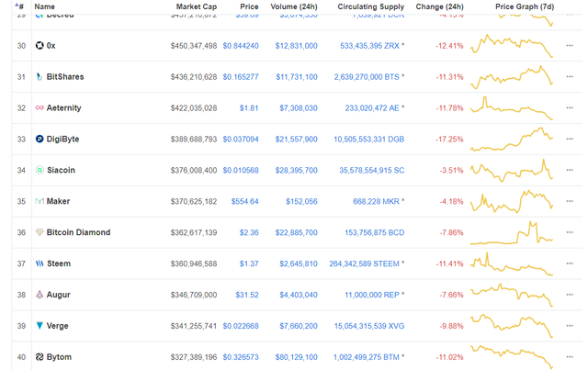Click the Verge logo icon
Screen dimensions: 588x370
coord(40,326)
